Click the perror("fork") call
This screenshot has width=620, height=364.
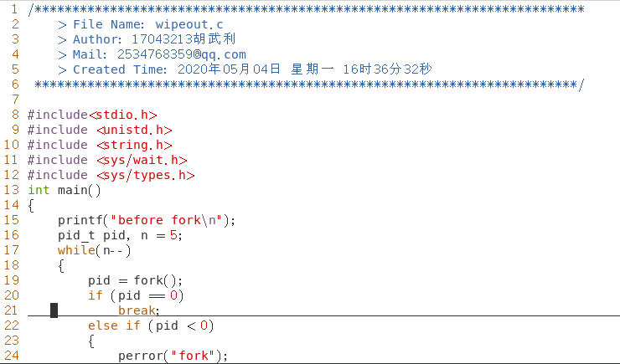click(173, 356)
